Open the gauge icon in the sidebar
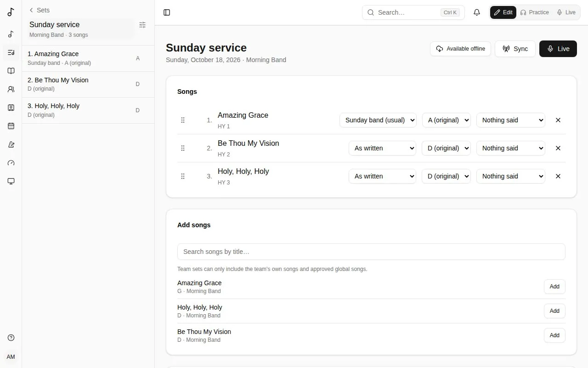588x368 pixels. pos(11,163)
